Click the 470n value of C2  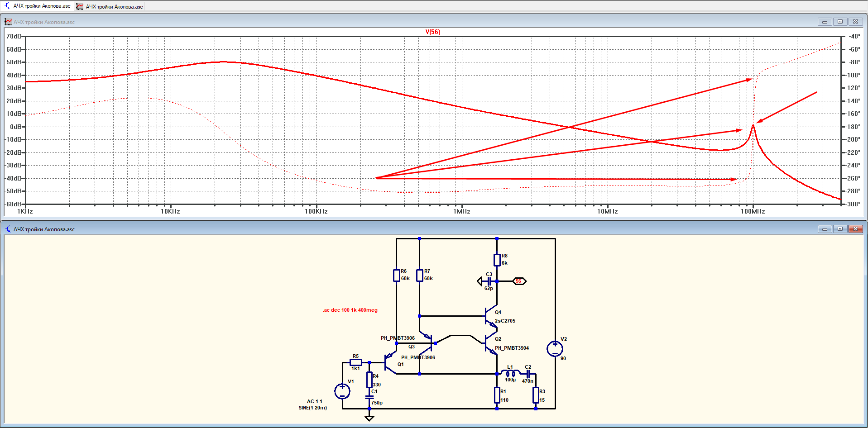528,381
